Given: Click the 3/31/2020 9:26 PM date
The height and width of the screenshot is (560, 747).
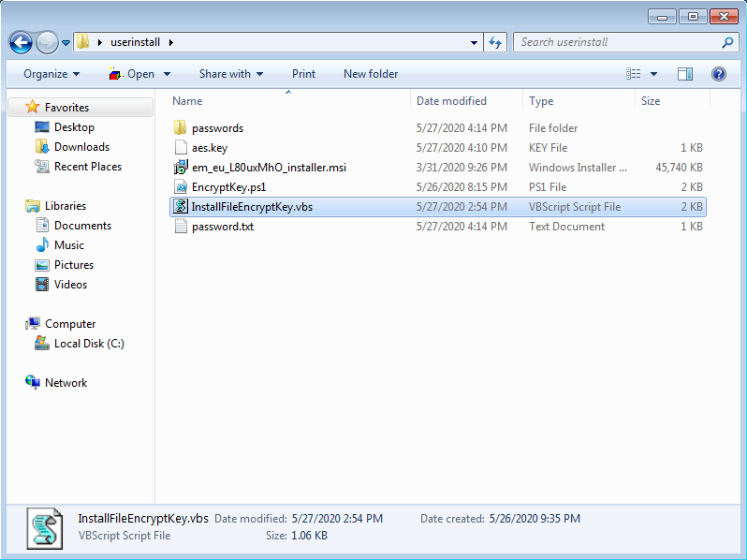Looking at the screenshot, I should coord(461,168).
